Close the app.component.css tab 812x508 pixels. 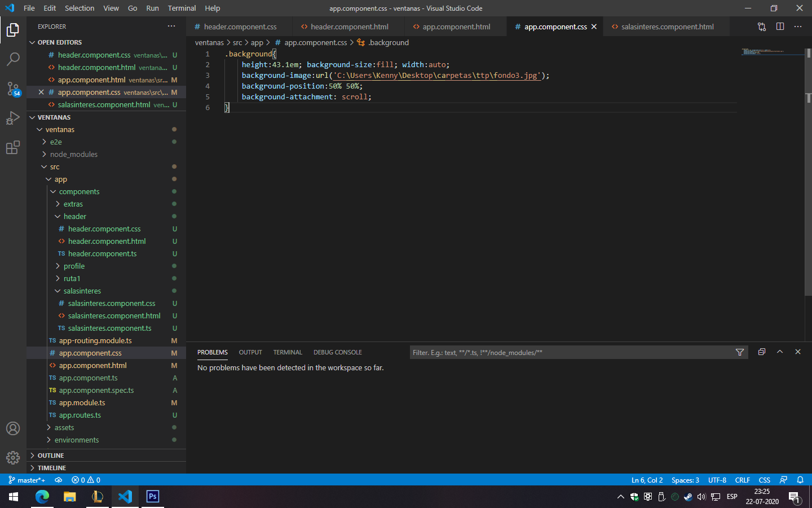click(x=594, y=27)
